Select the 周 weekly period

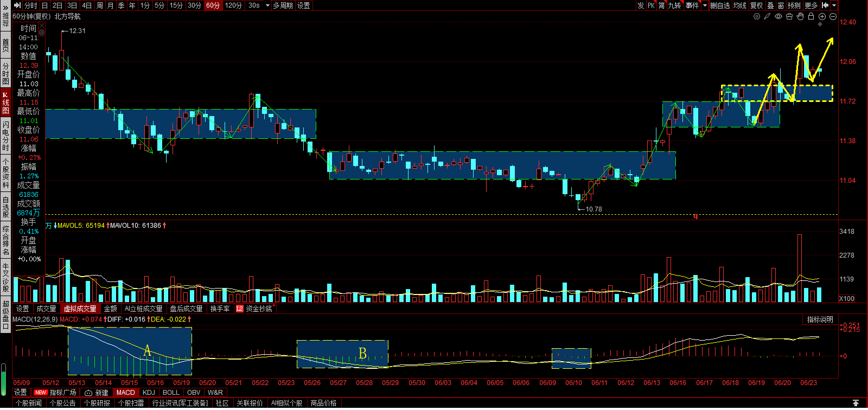(x=100, y=5)
